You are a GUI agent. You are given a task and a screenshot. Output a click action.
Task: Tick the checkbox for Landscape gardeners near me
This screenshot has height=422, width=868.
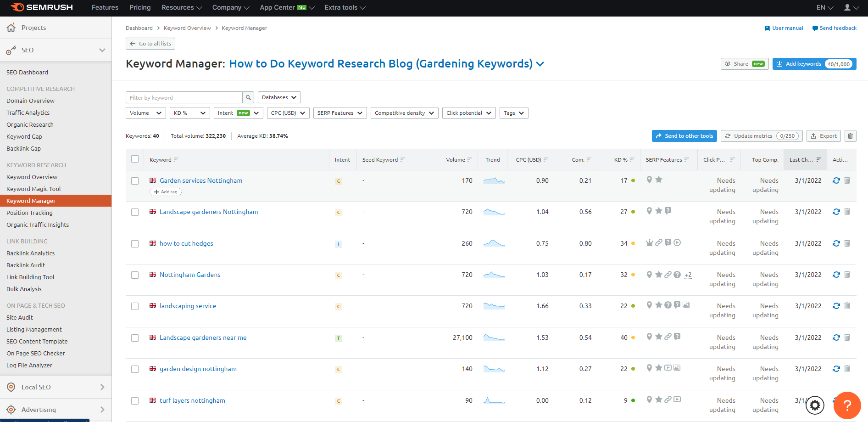click(x=135, y=338)
